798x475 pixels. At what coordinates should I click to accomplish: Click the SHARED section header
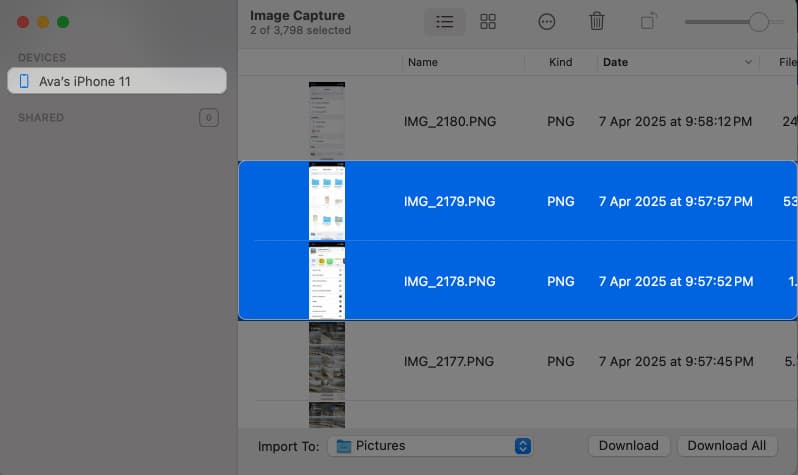point(41,118)
